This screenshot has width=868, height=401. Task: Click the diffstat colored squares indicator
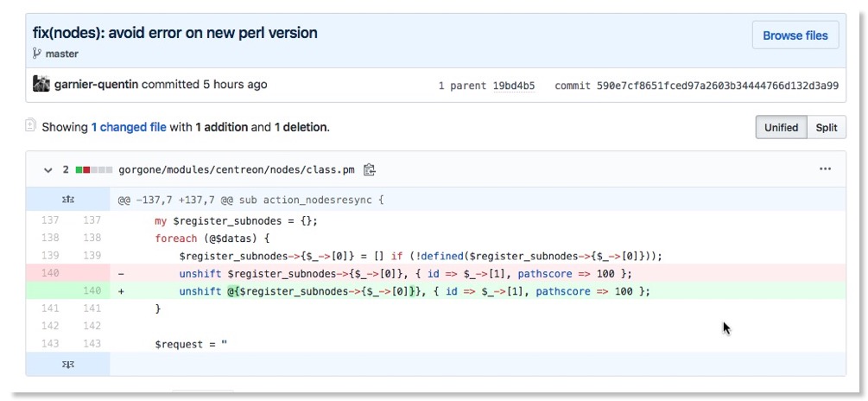pos(94,169)
